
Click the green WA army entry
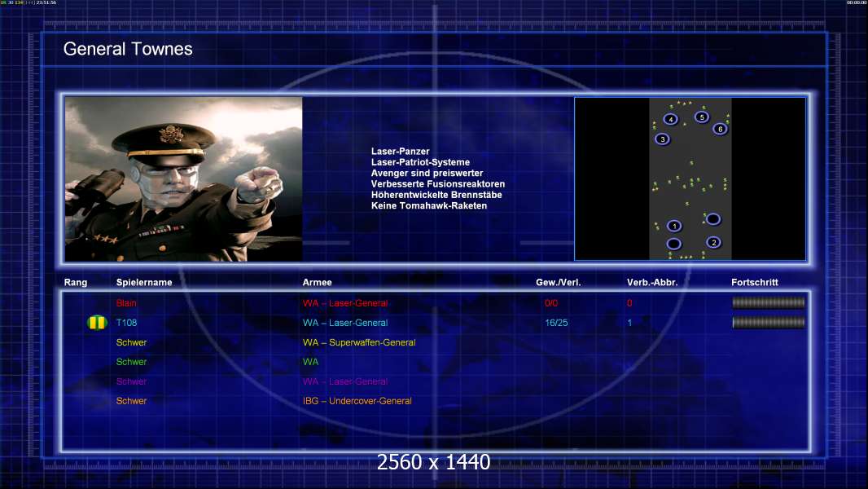tap(310, 362)
